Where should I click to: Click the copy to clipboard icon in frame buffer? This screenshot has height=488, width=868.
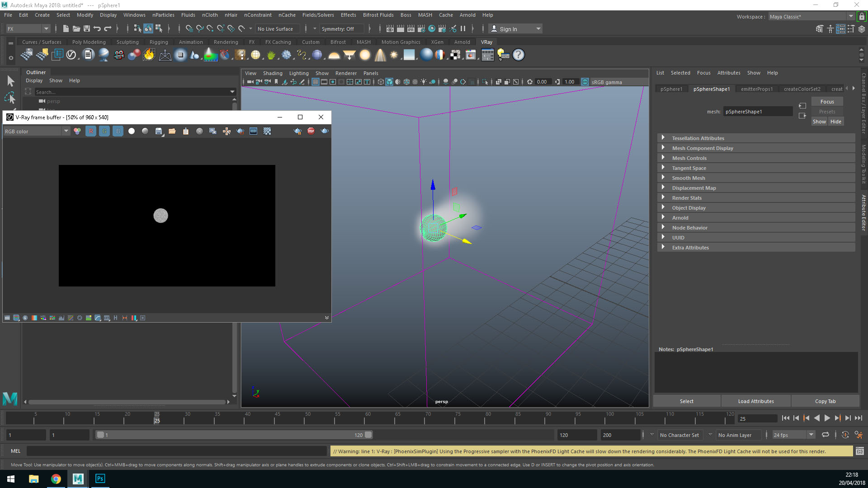pos(186,131)
